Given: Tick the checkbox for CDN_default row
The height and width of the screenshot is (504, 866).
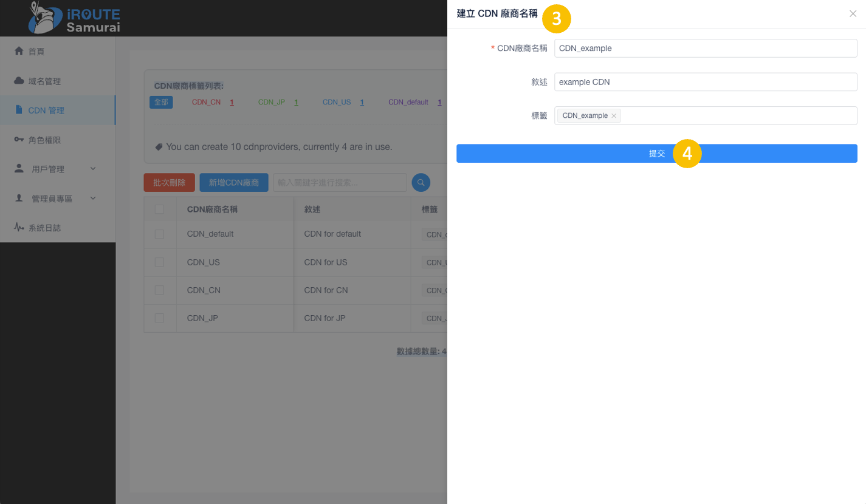Looking at the screenshot, I should coord(159,234).
